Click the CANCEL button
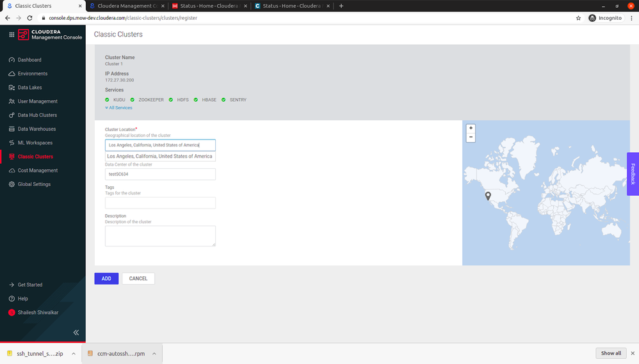 pos(138,278)
